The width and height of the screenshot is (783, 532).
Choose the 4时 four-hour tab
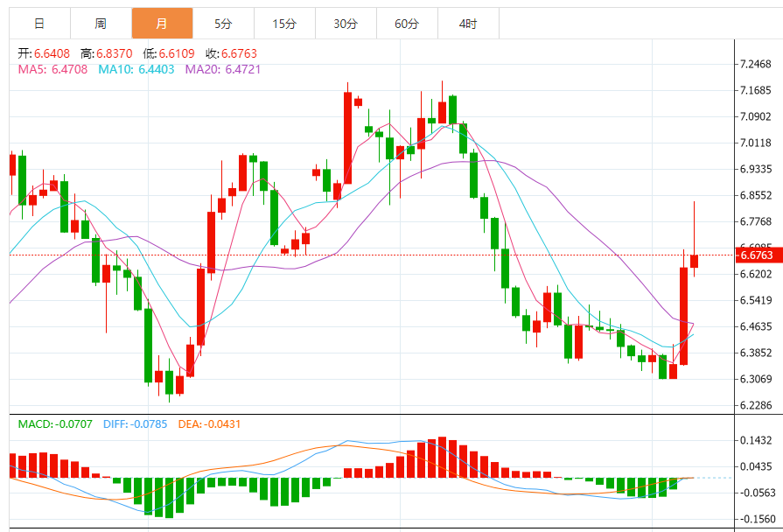[468, 24]
